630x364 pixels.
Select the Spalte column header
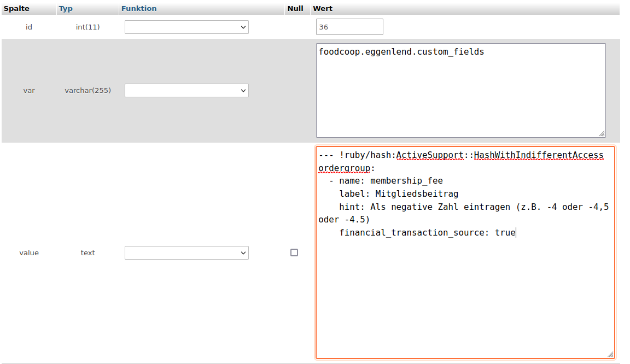point(16,9)
